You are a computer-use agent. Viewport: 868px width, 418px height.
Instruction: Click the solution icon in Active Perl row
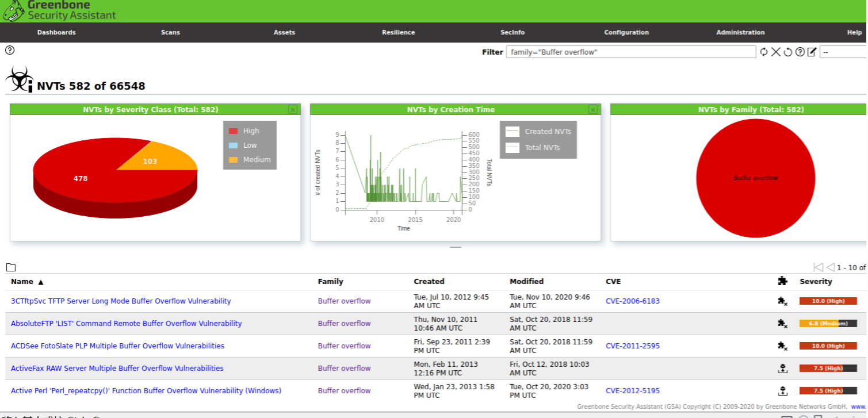[x=782, y=391]
